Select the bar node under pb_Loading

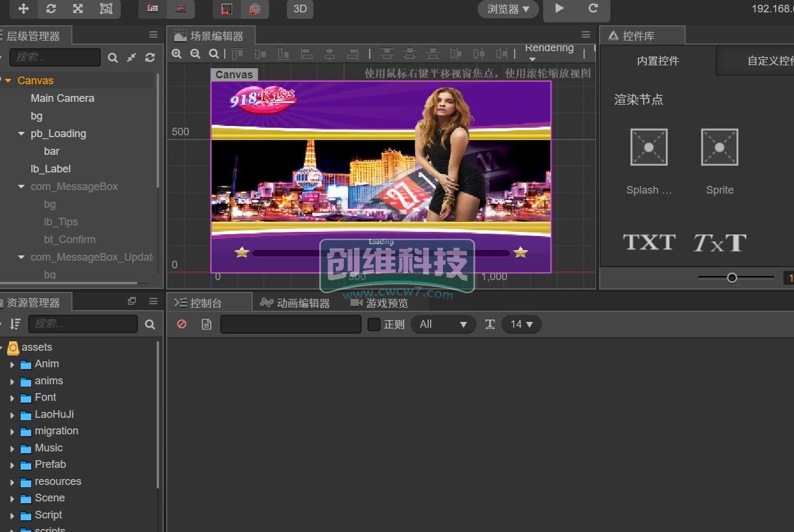52,151
